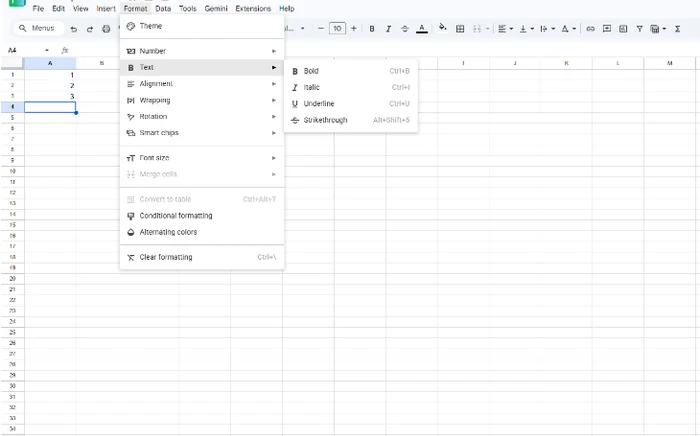This screenshot has width=700, height=436.
Task: Select Conditional formatting option
Action: (202, 216)
